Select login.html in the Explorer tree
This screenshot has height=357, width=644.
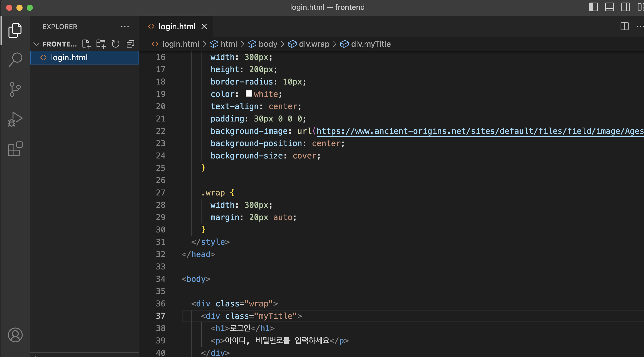(84, 58)
